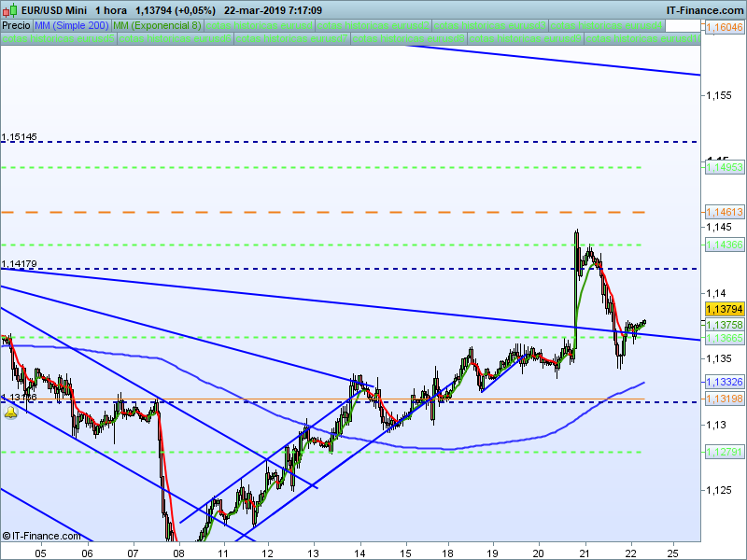Click date 11 on time axis
The height and width of the screenshot is (560, 747).
click(x=222, y=553)
